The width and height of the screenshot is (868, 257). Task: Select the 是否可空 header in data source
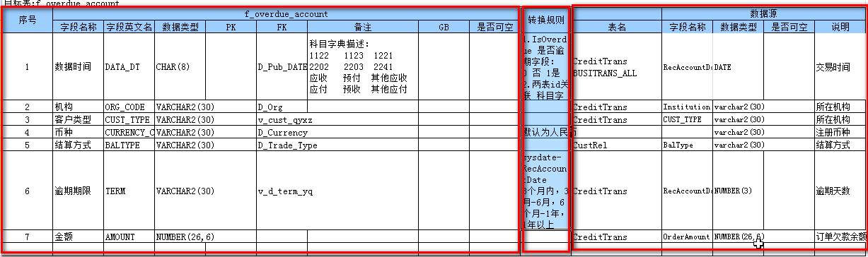[789, 27]
